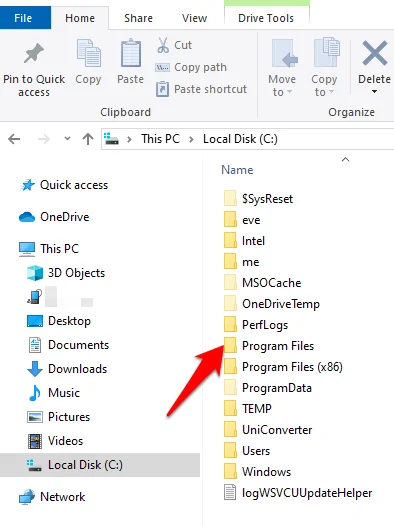Viewport: 394px width, 526px height.
Task: Switch to the View ribbon tab
Action: coord(194,18)
